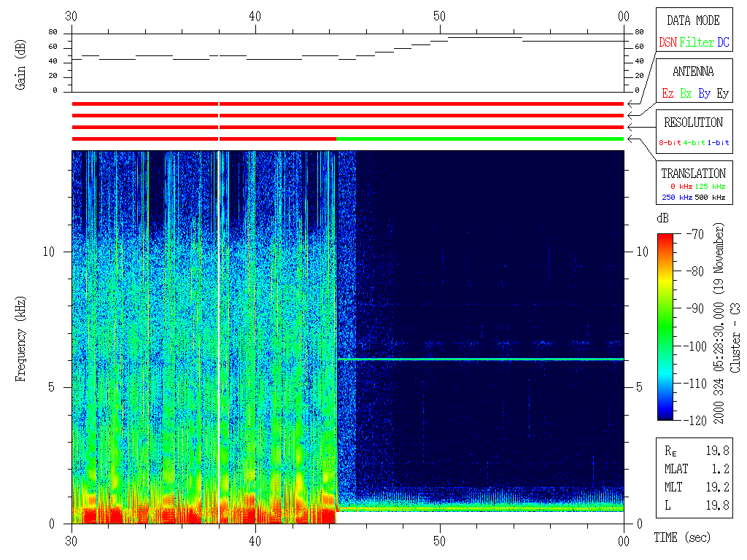Select the green Filter data mode label
This screenshot has width=747, height=560.
coord(697,43)
